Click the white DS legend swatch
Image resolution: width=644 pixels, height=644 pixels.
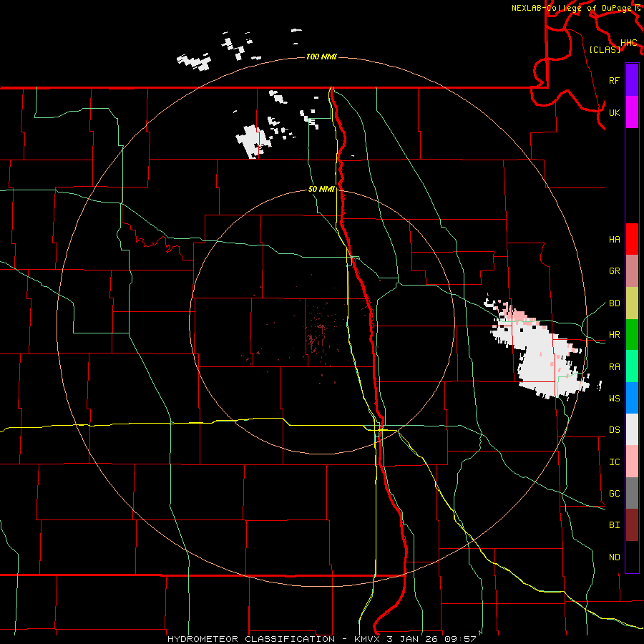(x=632, y=429)
